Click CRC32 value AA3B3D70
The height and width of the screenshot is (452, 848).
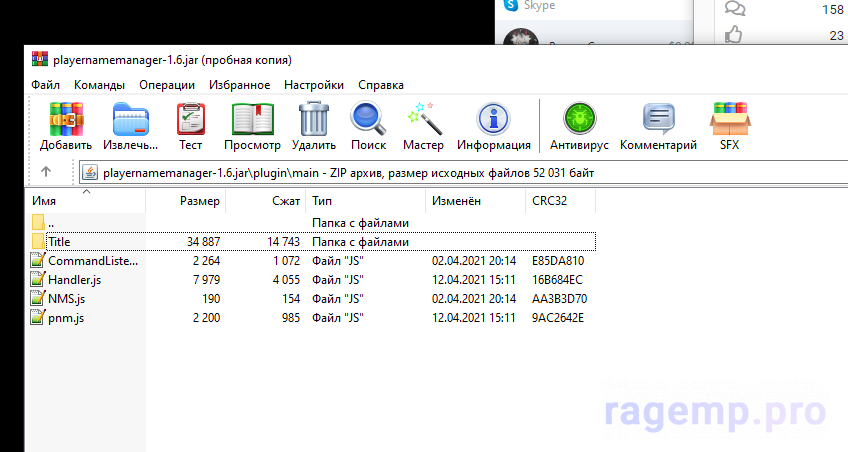click(x=559, y=298)
